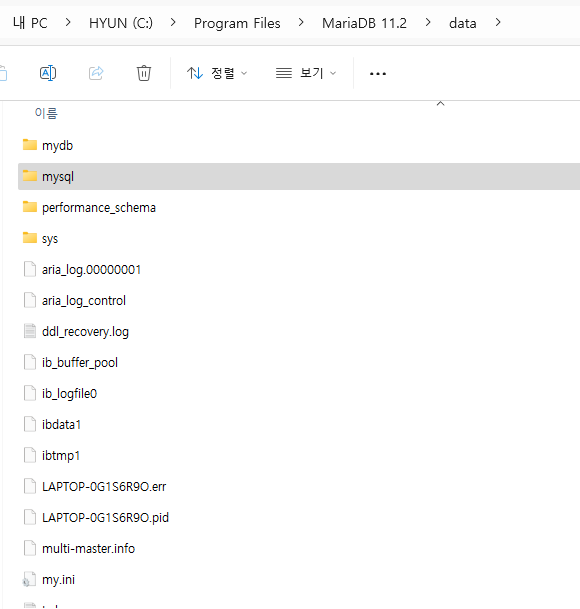Select the file named ddl_recovery.log
The height and width of the screenshot is (609, 580).
click(85, 332)
